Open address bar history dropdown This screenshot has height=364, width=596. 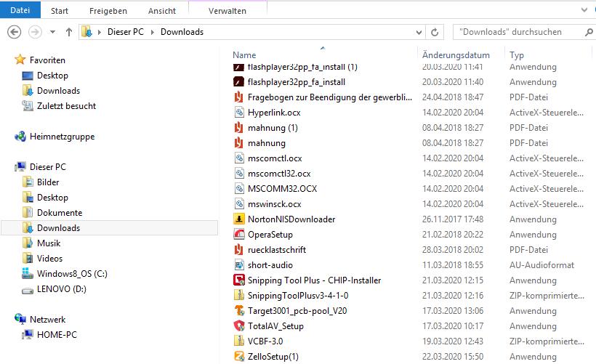(419, 32)
